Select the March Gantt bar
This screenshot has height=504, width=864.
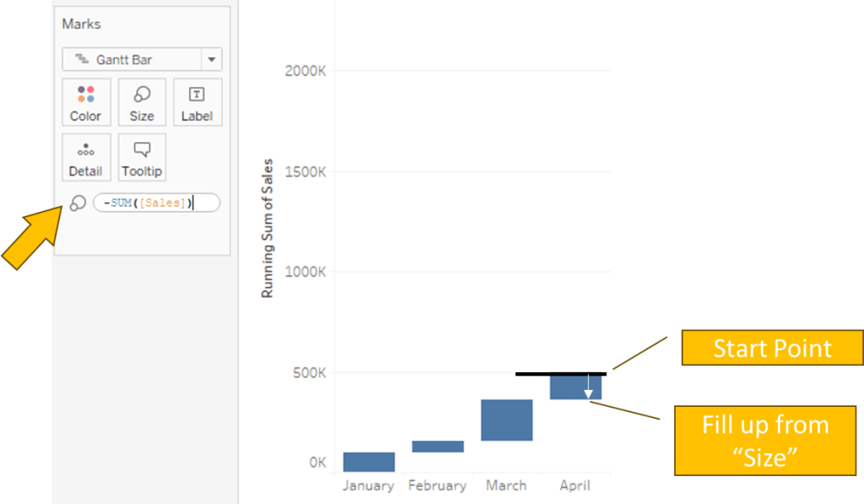(x=506, y=420)
